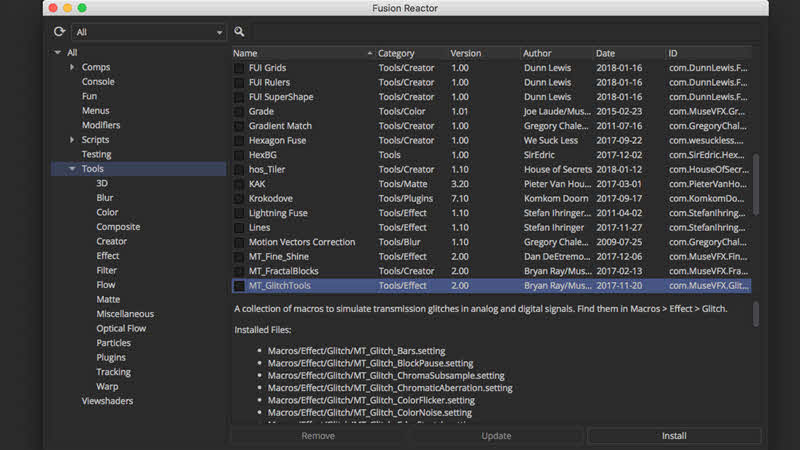
Task: Select the Composite subcategory
Action: 118,227
